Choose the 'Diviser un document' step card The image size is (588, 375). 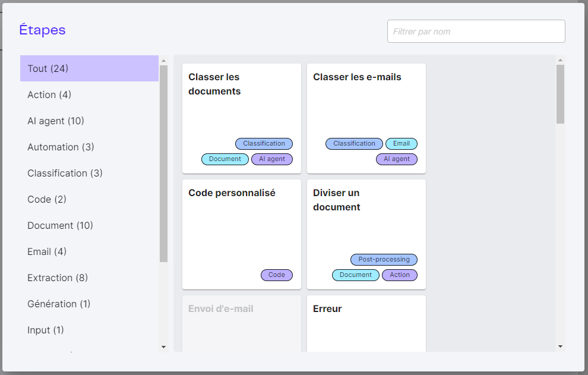pos(366,226)
